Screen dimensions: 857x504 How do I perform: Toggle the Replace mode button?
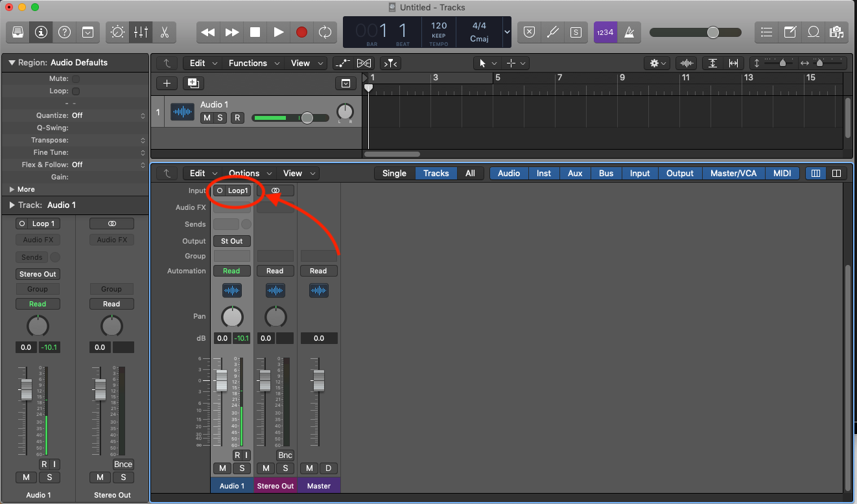pyautogui.click(x=530, y=32)
